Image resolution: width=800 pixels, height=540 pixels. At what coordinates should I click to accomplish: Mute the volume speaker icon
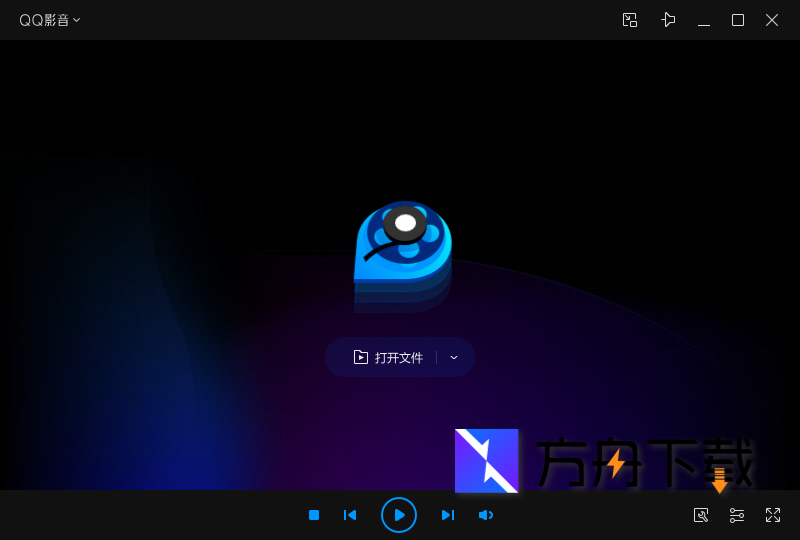[486, 515]
